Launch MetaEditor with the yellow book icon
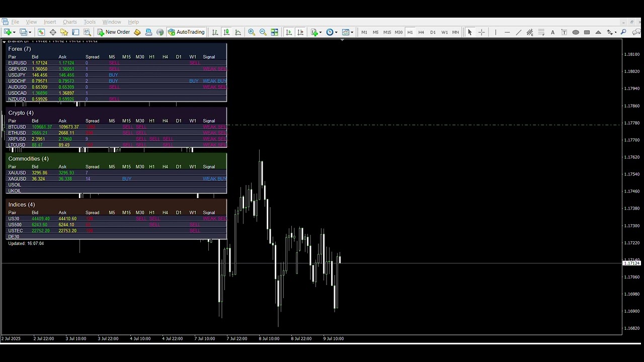This screenshot has width=644, height=362. [x=137, y=32]
